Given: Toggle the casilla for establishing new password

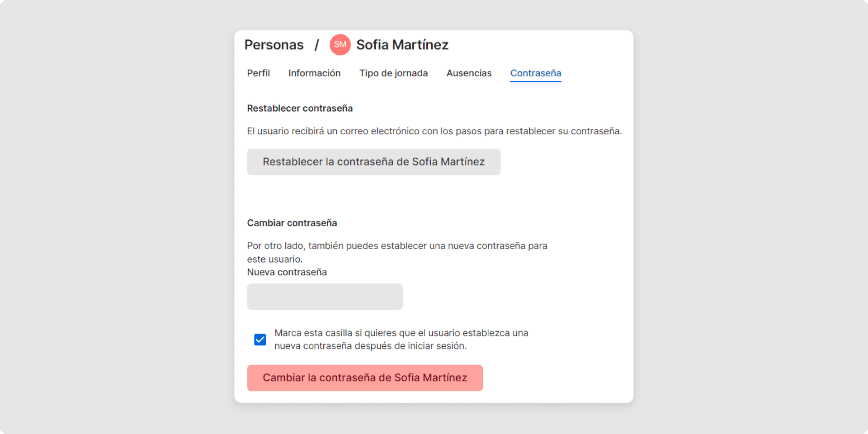Looking at the screenshot, I should tap(260, 339).
